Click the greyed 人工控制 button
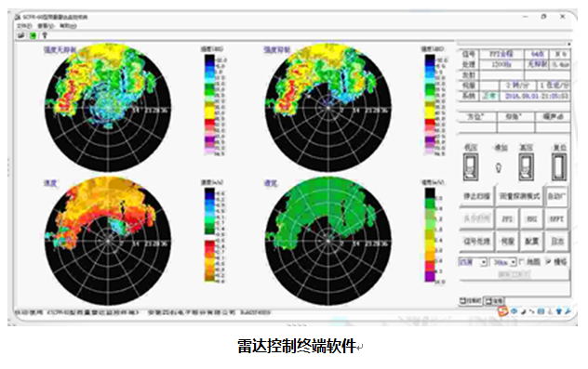This screenshot has height=369, width=588. (476, 218)
